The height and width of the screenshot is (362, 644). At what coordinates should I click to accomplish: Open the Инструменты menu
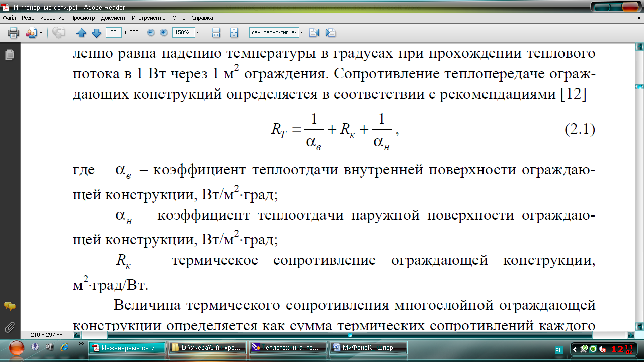(x=149, y=18)
